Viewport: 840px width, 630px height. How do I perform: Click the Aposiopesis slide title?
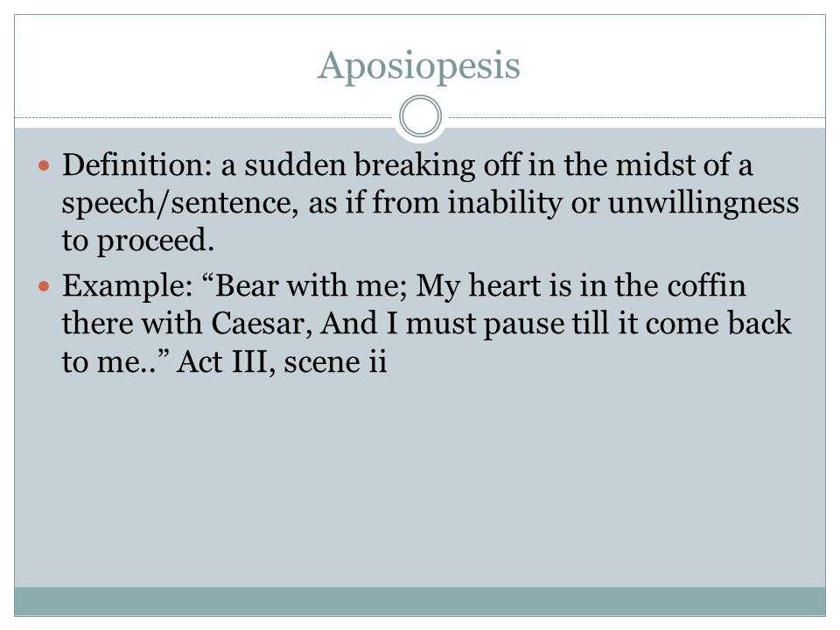click(x=419, y=66)
